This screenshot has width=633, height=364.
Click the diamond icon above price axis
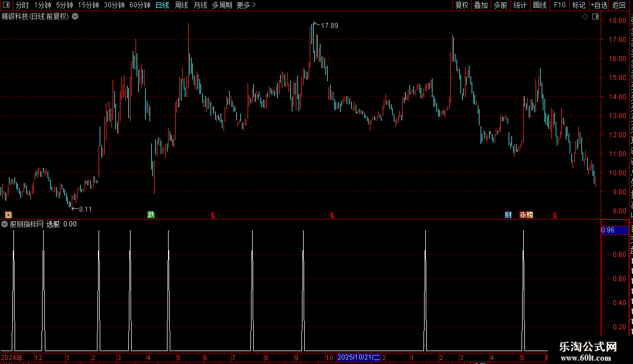point(585,17)
